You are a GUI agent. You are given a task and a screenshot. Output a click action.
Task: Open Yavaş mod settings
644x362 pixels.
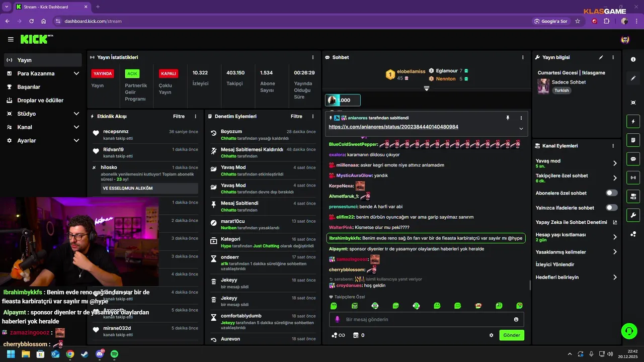(x=577, y=163)
